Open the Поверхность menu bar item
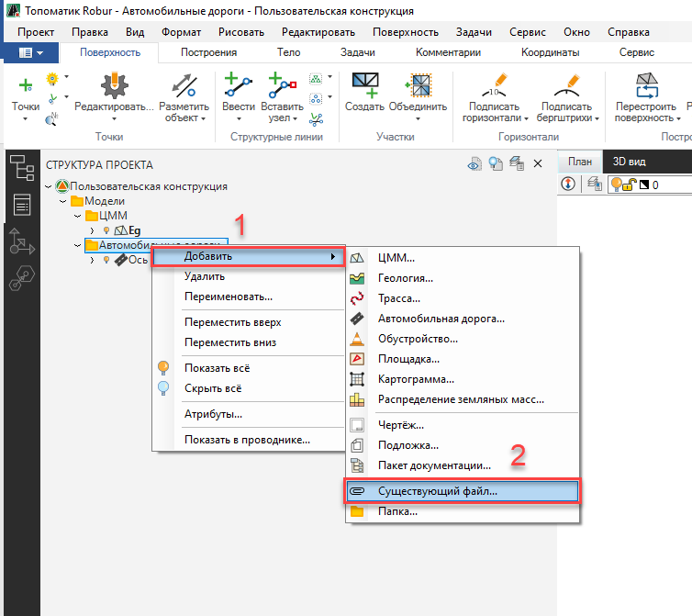Viewport: 692px width, 616px height. (x=406, y=32)
